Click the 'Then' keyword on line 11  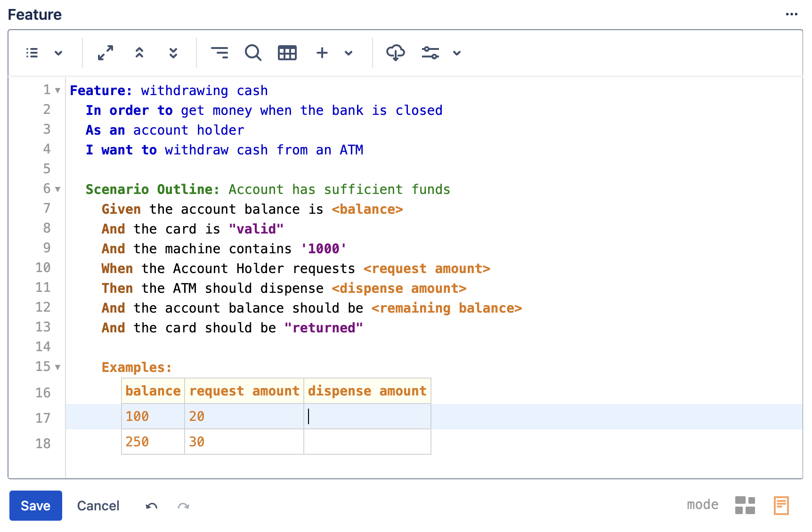[117, 288]
